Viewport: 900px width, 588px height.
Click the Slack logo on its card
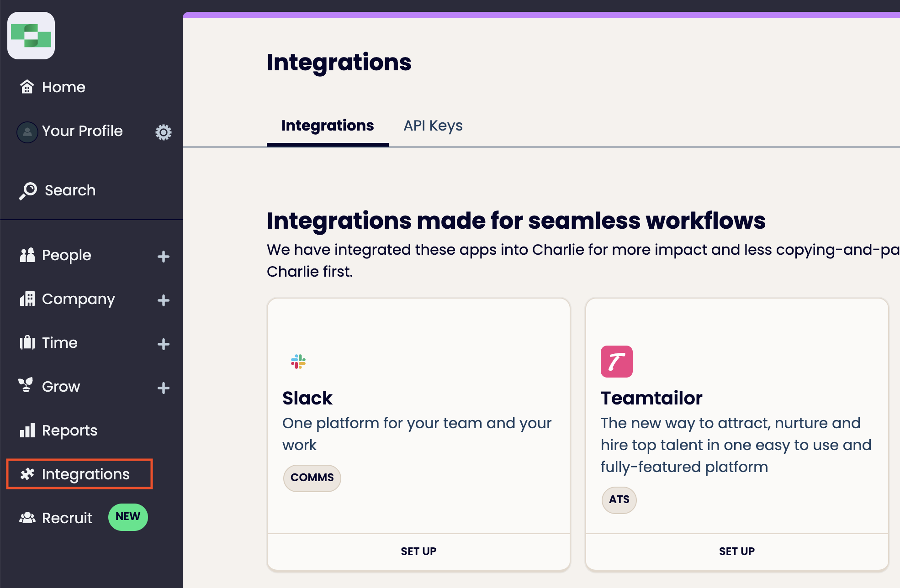coord(298,362)
